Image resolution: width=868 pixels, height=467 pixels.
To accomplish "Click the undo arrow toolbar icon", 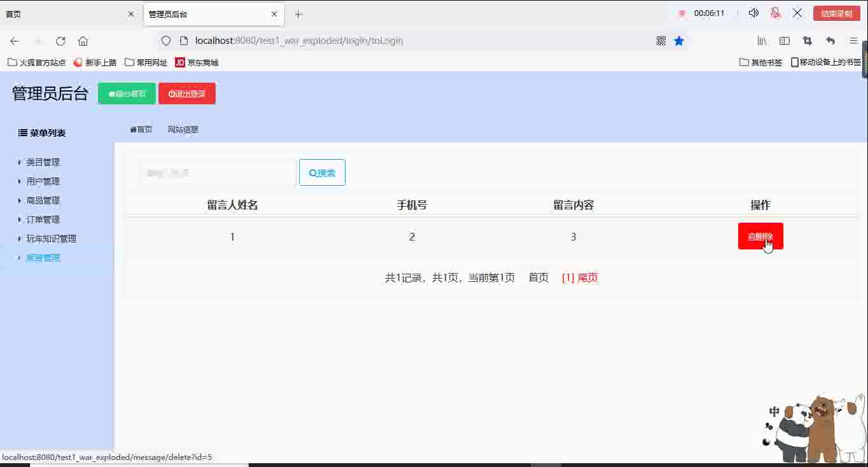I will pos(830,41).
